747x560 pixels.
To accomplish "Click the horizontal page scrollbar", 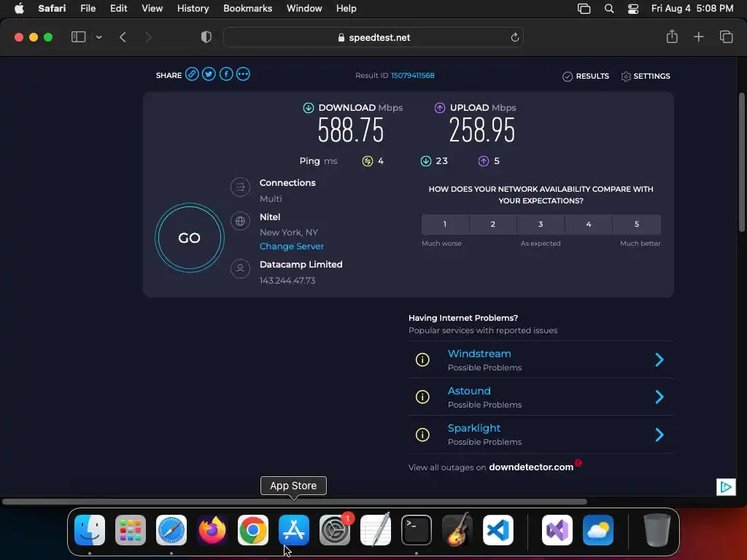I will click(x=295, y=502).
